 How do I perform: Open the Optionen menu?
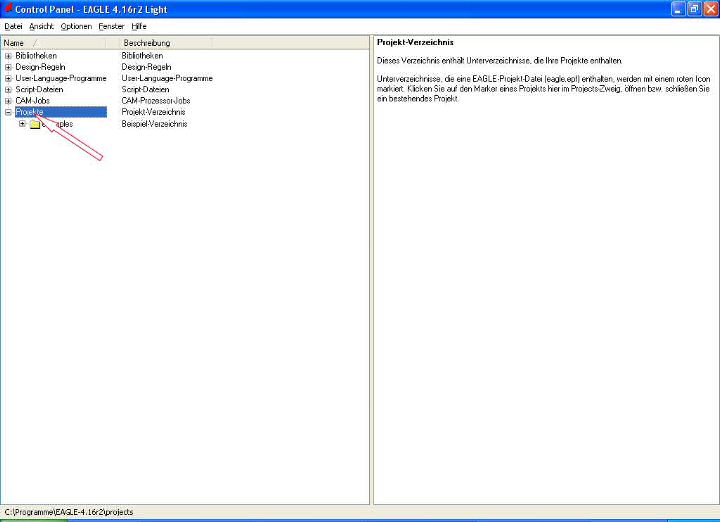point(75,25)
